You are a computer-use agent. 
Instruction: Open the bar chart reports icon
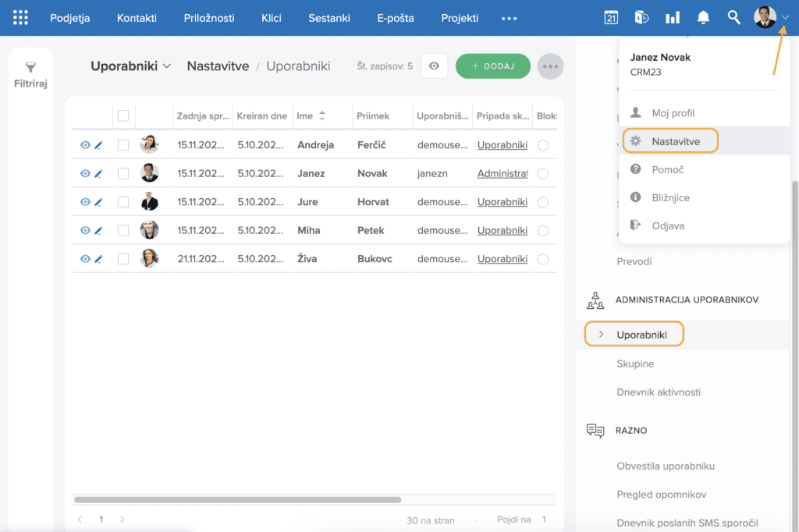(672, 18)
